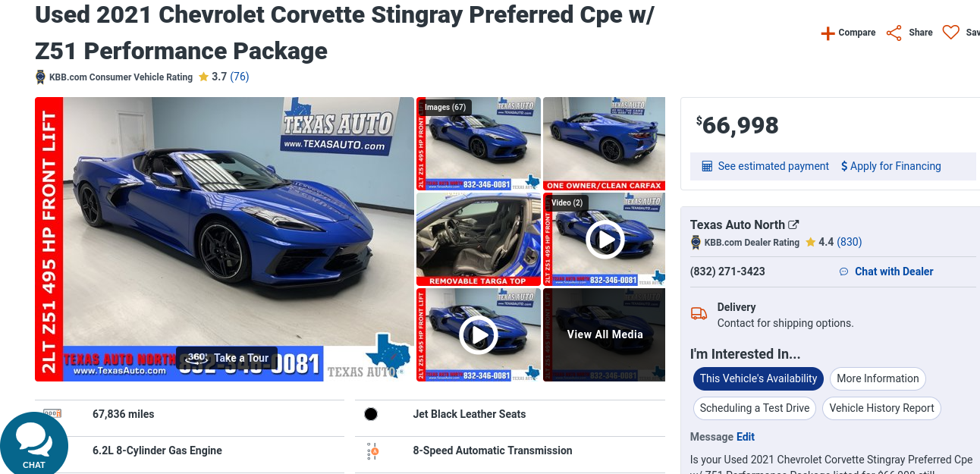
Task: Click the heart Save icon
Action: pyautogui.click(x=951, y=33)
